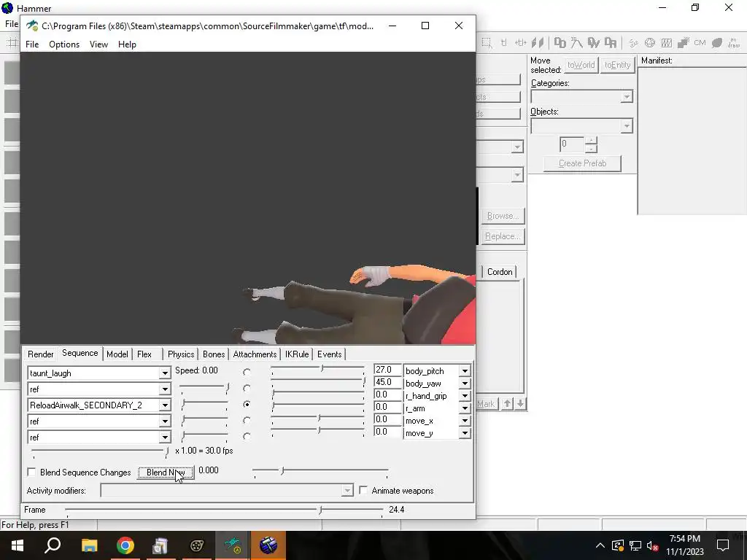747x560 pixels.
Task: Switch to the Physics tab
Action: [181, 354]
